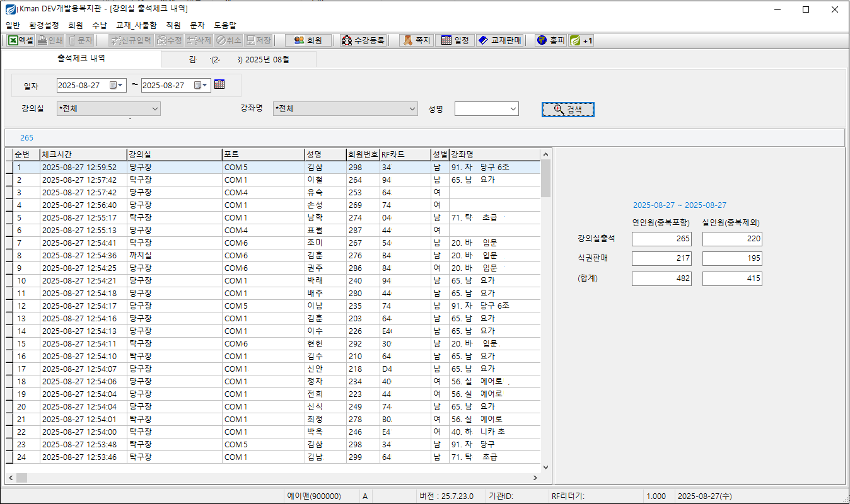
Task: Switch to the 2025년 08월 tab
Action: pos(238,60)
